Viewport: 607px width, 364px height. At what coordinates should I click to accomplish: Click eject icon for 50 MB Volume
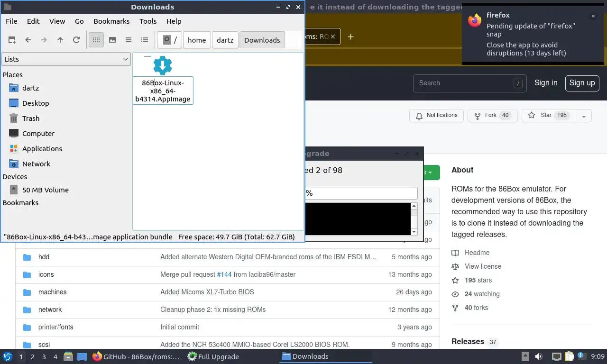14,190
